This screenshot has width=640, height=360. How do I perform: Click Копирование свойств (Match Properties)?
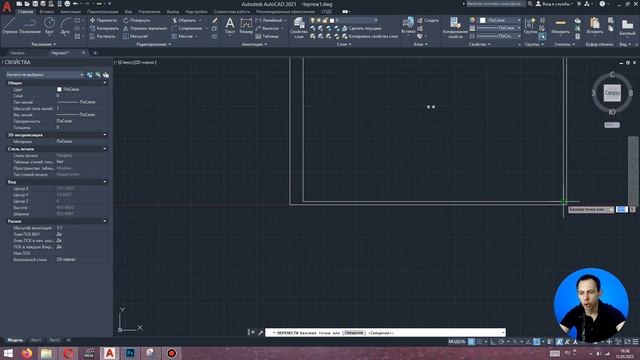(455, 28)
